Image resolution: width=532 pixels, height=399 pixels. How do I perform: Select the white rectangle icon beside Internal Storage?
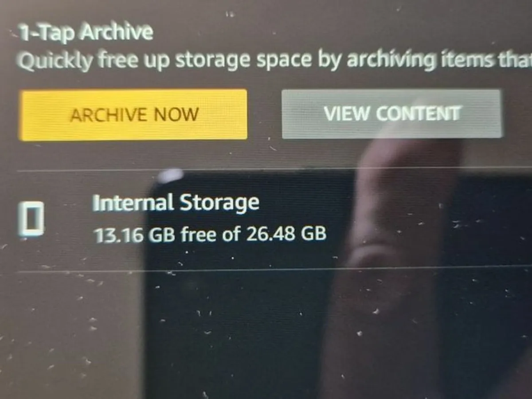(x=33, y=218)
